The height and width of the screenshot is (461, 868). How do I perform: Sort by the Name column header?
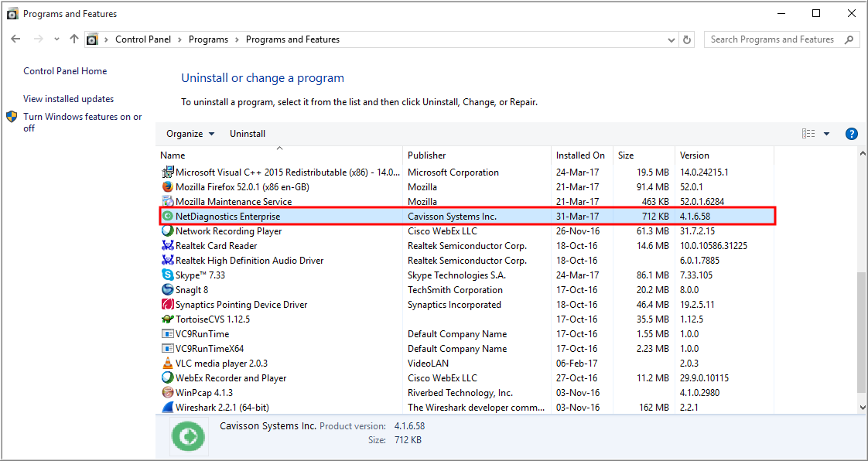tap(279, 155)
